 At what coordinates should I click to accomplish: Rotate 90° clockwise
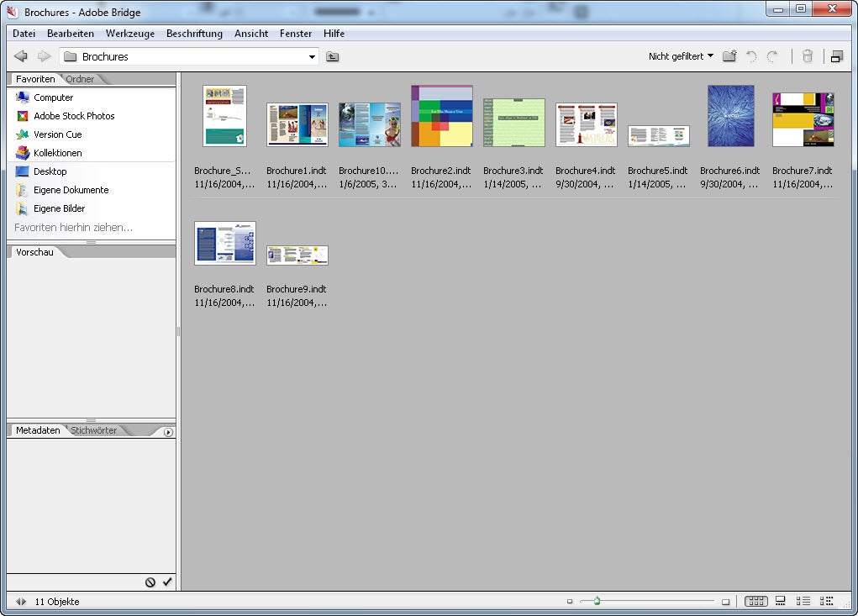[x=772, y=55]
